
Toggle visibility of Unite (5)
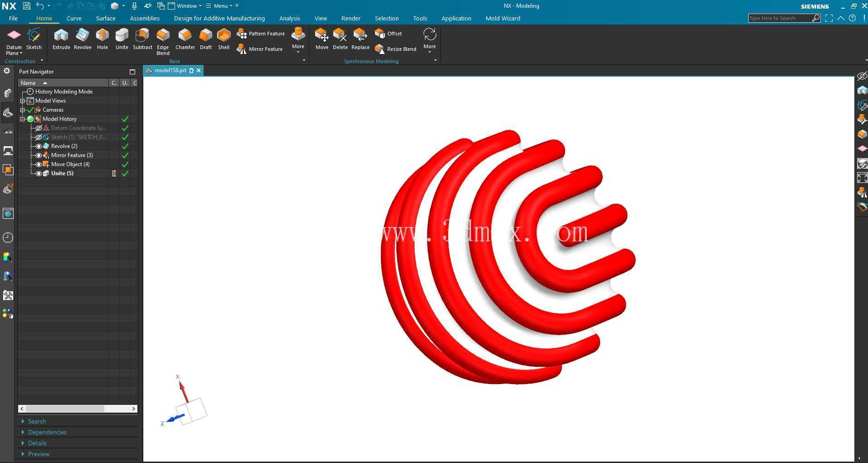pyautogui.click(x=39, y=173)
